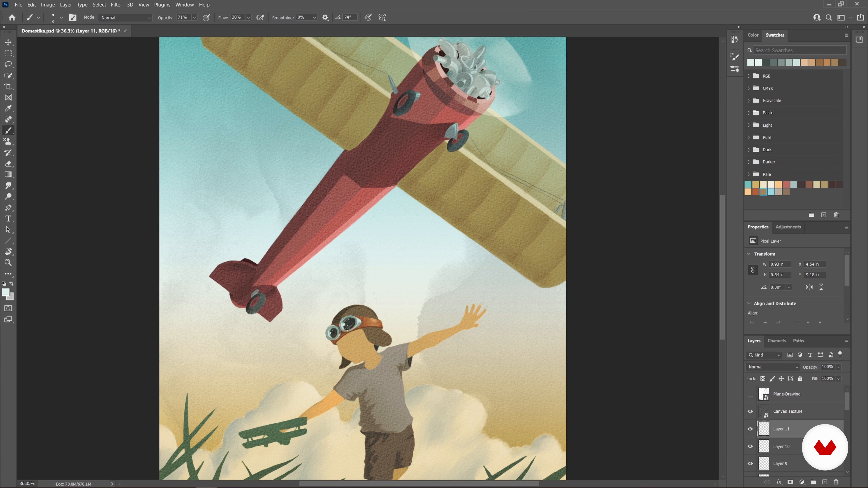Screen dimensions: 868x488
Task: Close the Domestika.psd document tab
Action: point(125,31)
